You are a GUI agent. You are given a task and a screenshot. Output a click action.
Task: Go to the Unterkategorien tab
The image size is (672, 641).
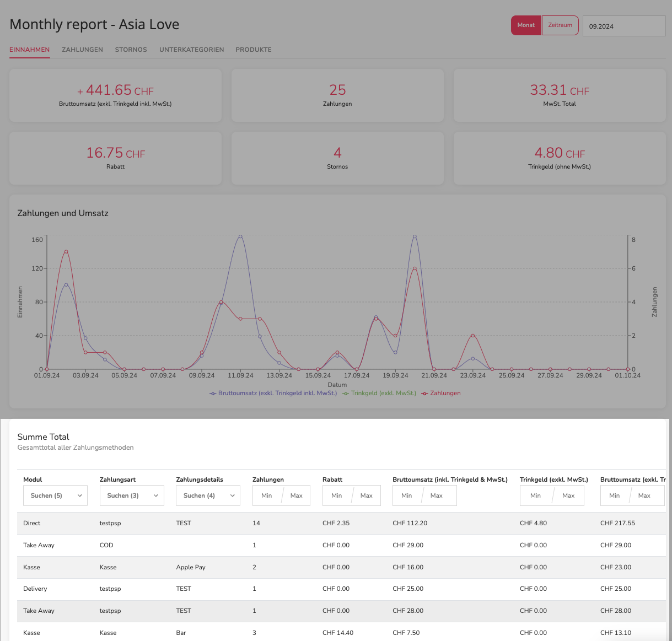192,50
